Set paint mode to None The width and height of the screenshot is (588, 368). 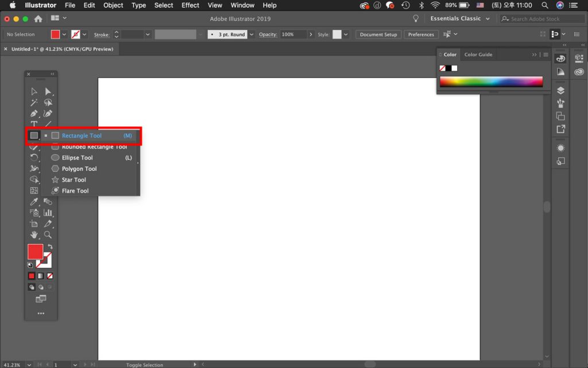pyautogui.click(x=50, y=276)
